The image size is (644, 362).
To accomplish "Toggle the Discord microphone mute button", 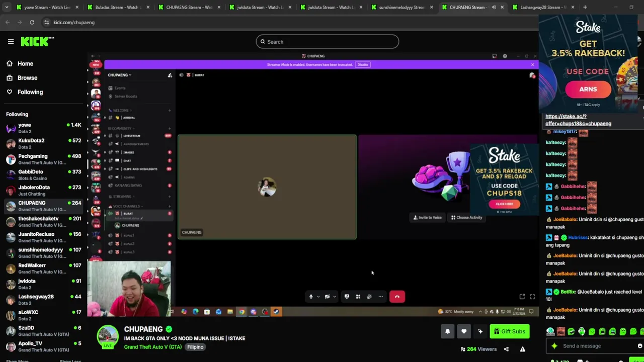I will pos(311,297).
